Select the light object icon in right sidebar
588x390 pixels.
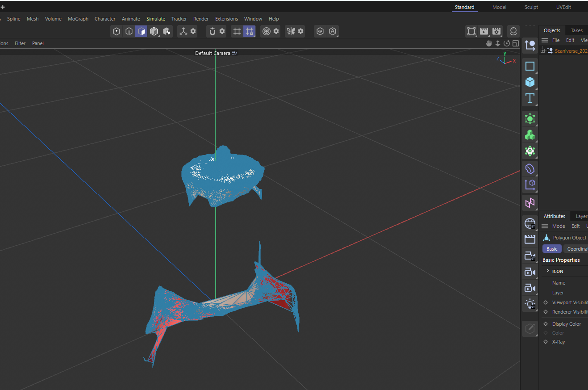(x=530, y=304)
